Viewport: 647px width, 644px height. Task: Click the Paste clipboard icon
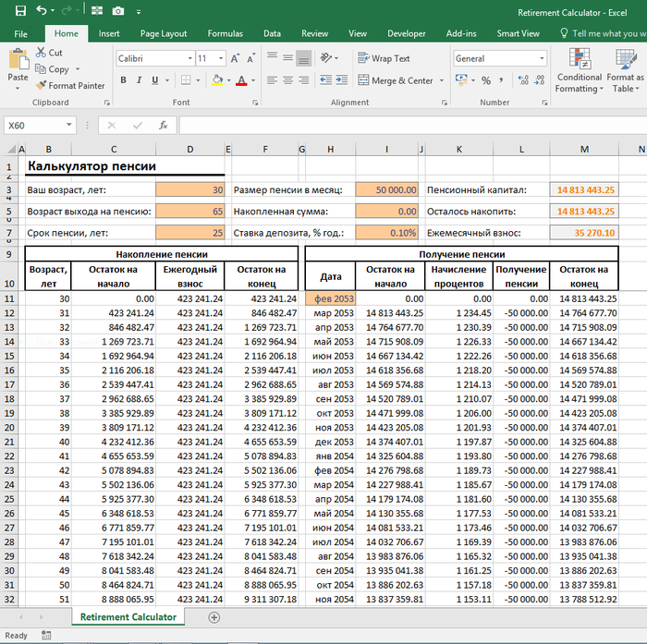18,59
